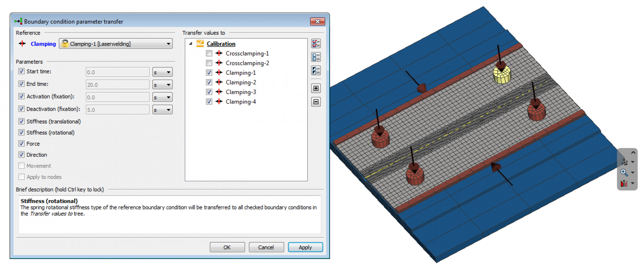Viewport: 644px width, 271px height.
Task: Enable the Crossclamping-1 checkbox
Action: point(209,53)
